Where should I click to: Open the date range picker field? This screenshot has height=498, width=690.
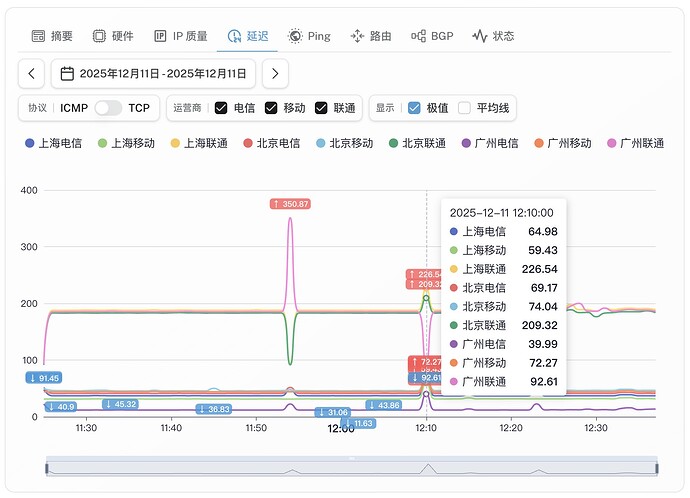[153, 73]
